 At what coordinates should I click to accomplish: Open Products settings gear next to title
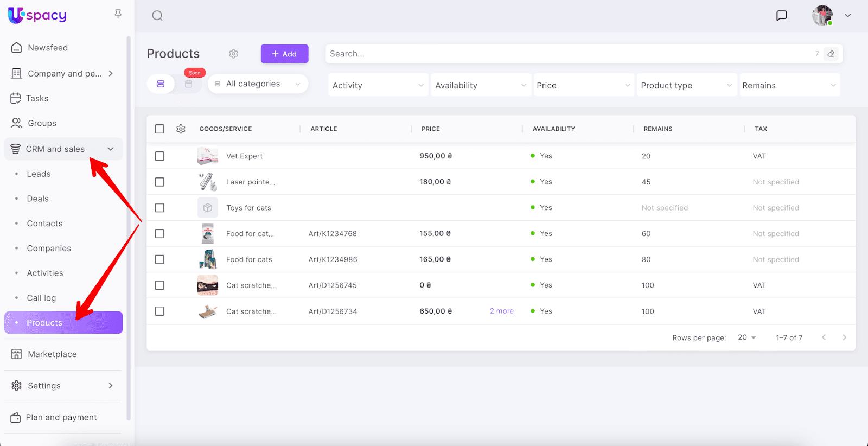point(233,54)
